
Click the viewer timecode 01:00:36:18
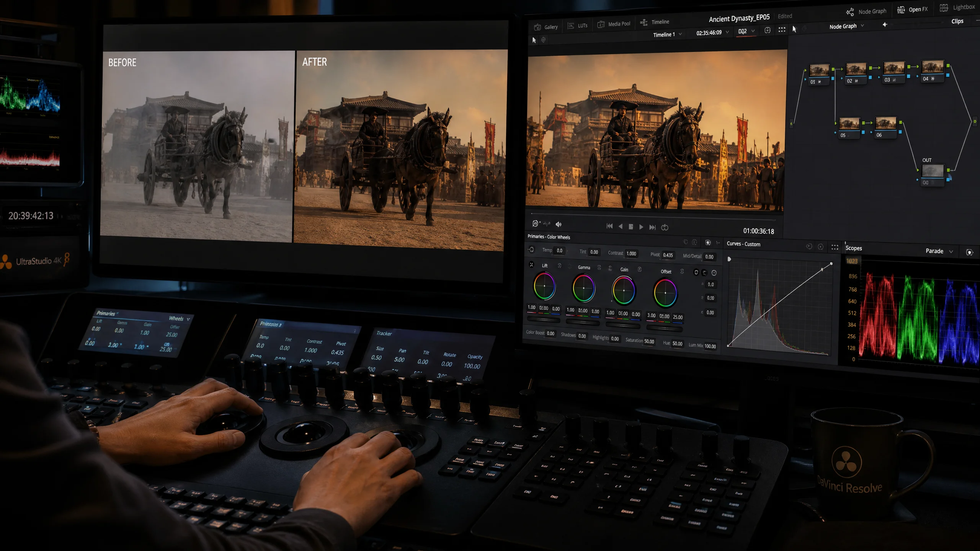[x=758, y=231]
